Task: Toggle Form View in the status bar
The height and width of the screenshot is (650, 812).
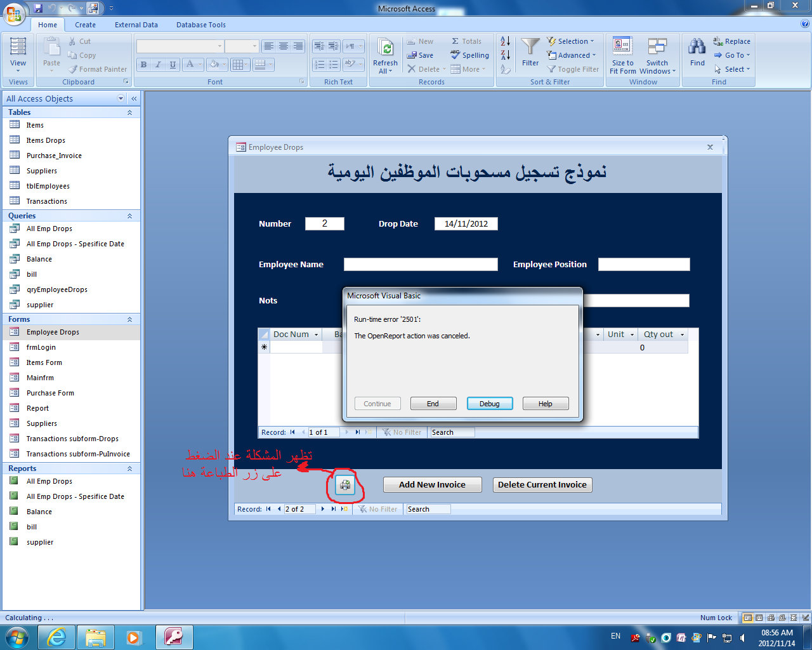Action: [748, 618]
